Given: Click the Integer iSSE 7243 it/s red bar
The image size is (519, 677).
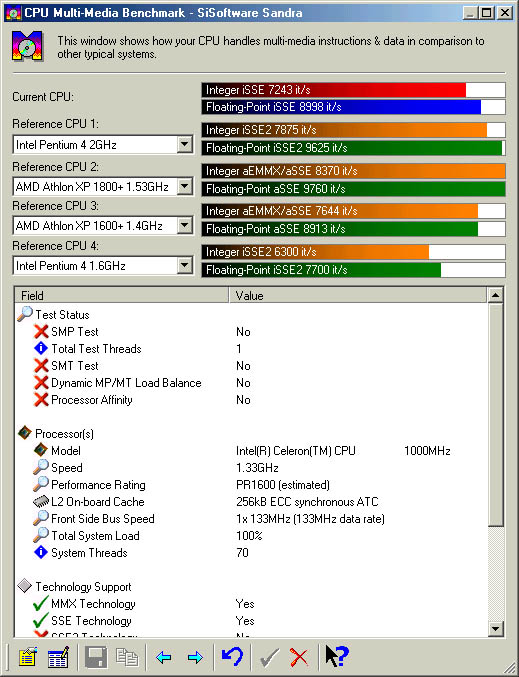Looking at the screenshot, I should pos(353,90).
